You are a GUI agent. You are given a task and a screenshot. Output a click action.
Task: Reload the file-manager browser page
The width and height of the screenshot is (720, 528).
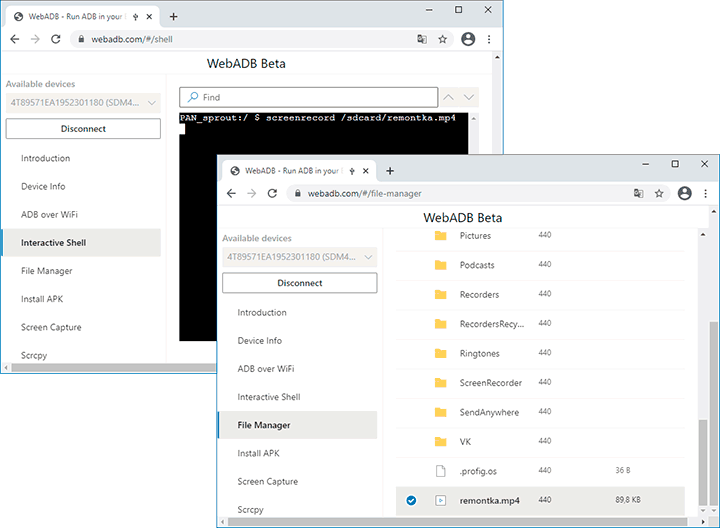[x=272, y=193]
